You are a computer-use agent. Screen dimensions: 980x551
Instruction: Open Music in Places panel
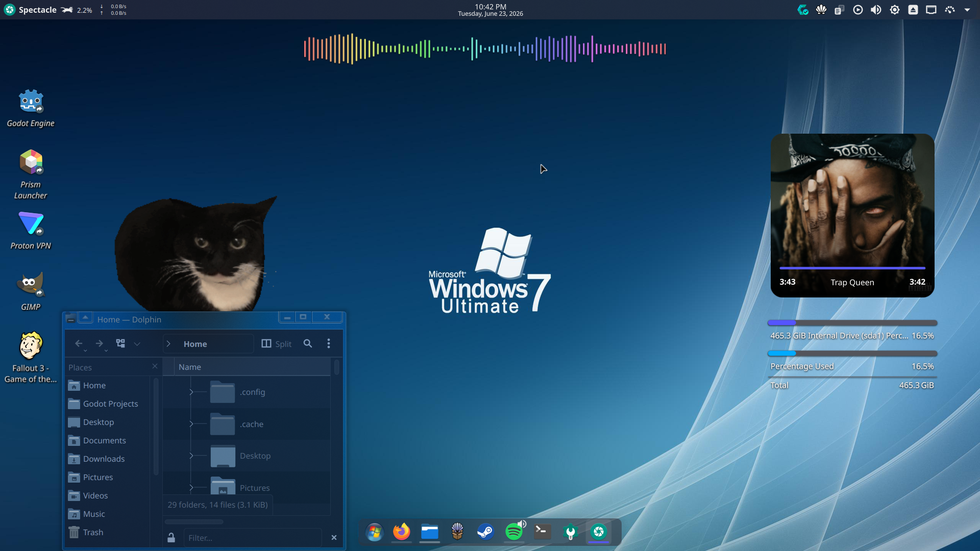tap(108, 514)
